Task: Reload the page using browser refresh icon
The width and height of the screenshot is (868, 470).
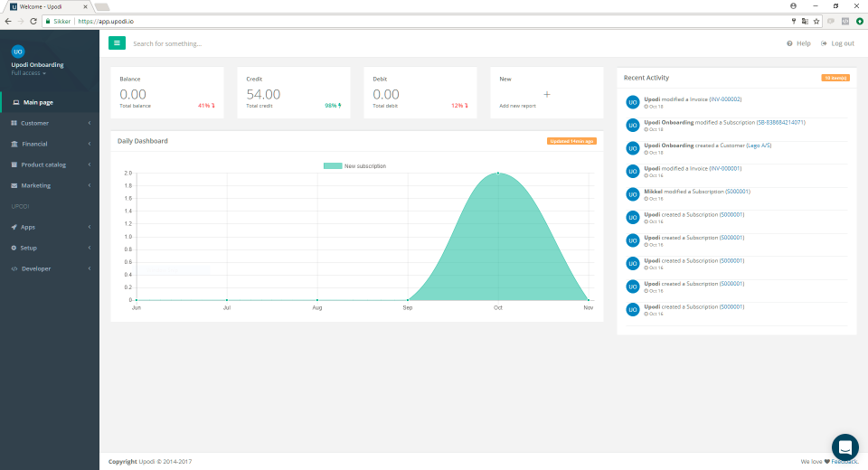Action: coord(33,21)
